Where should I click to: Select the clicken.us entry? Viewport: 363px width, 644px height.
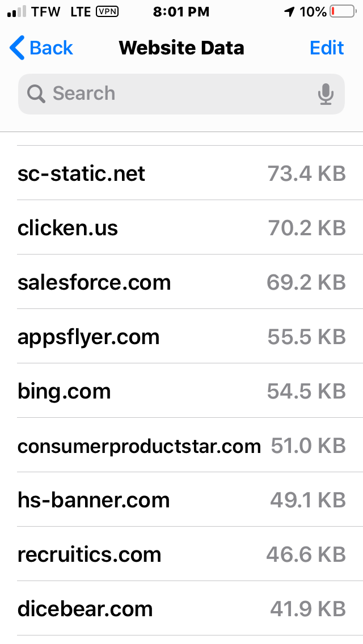point(181,227)
